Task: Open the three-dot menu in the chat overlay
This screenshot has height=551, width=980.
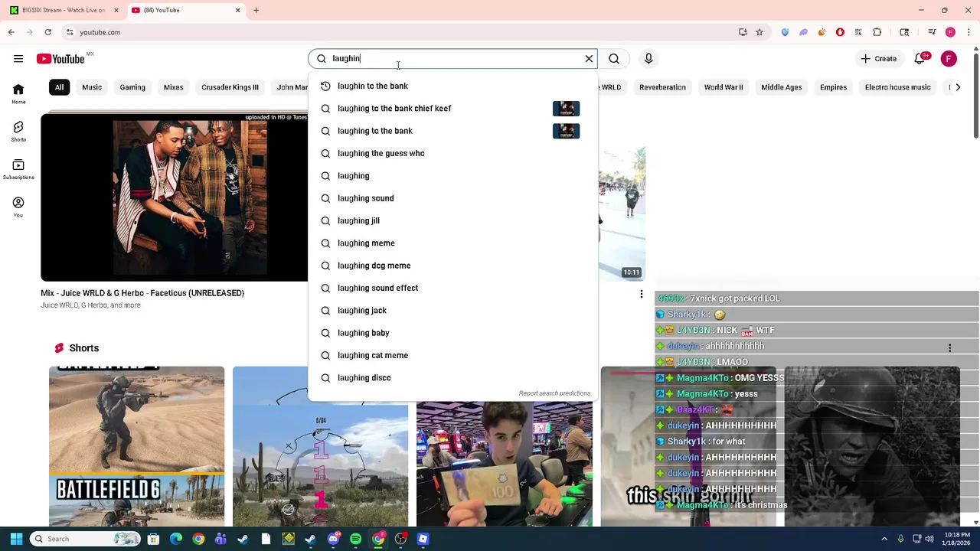Action: (949, 348)
